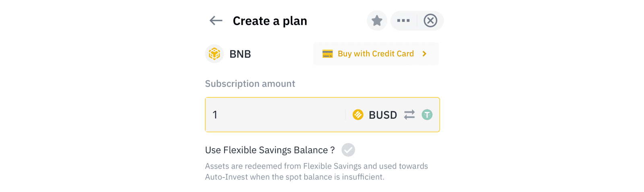Select the BUSD currency label
Image resolution: width=644 pixels, height=192 pixels.
(383, 115)
